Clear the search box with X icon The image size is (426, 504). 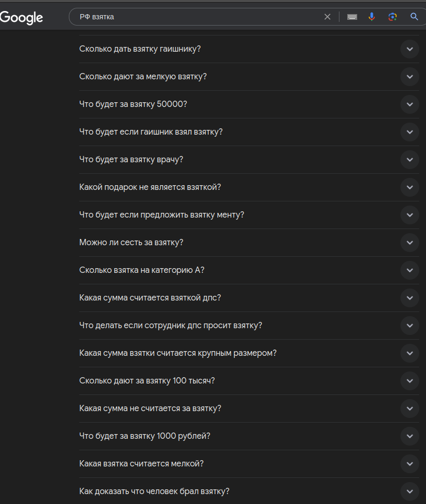click(327, 17)
